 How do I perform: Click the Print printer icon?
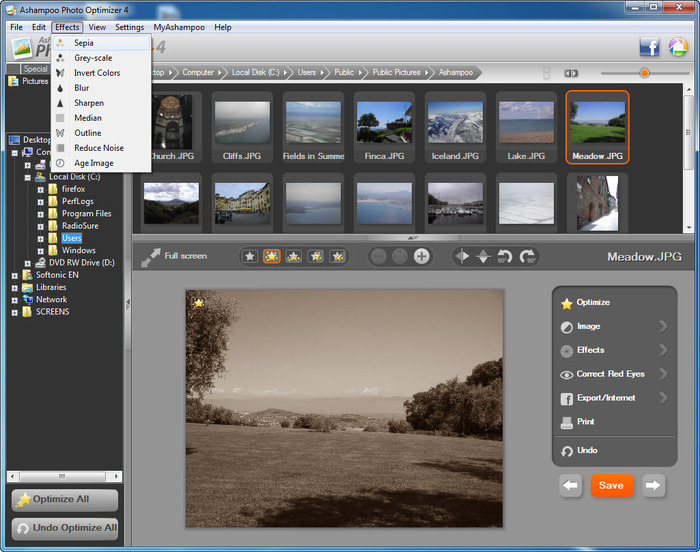click(567, 422)
